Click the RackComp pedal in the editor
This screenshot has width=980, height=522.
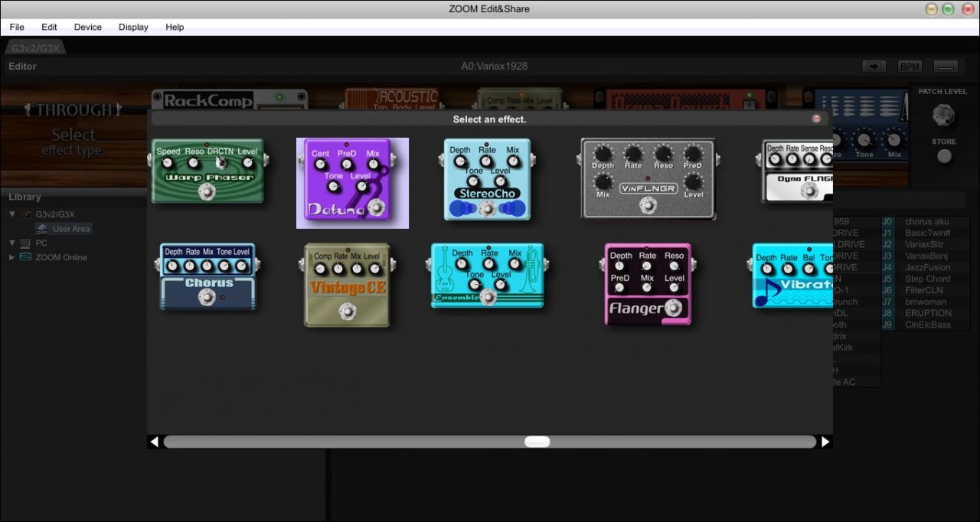[230, 99]
